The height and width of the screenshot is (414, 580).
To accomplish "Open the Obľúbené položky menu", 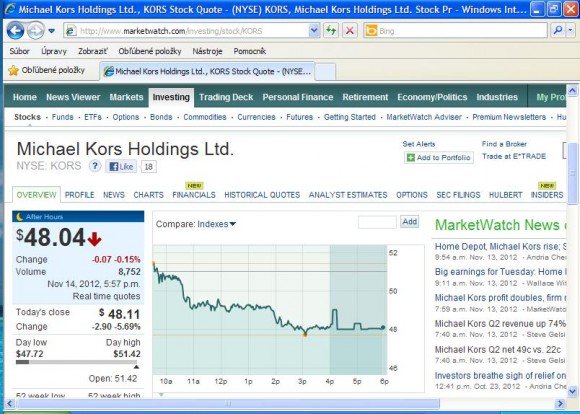I will pos(150,51).
